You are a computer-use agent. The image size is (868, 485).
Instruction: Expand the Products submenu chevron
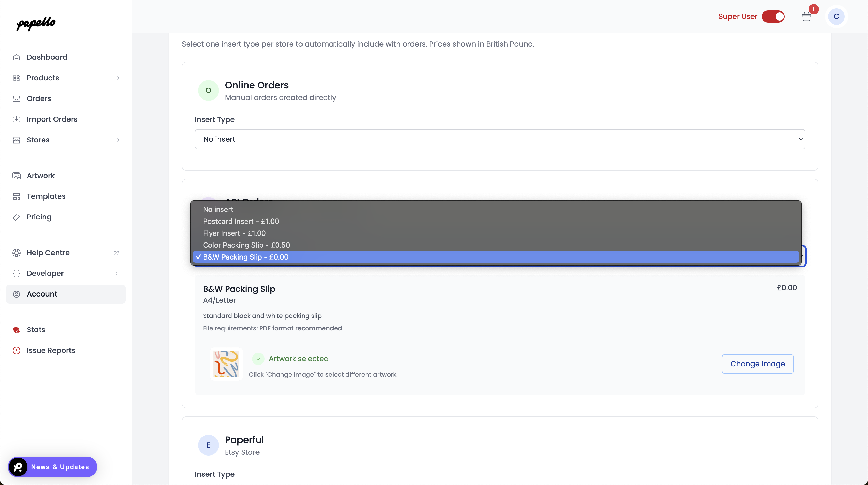coord(118,78)
